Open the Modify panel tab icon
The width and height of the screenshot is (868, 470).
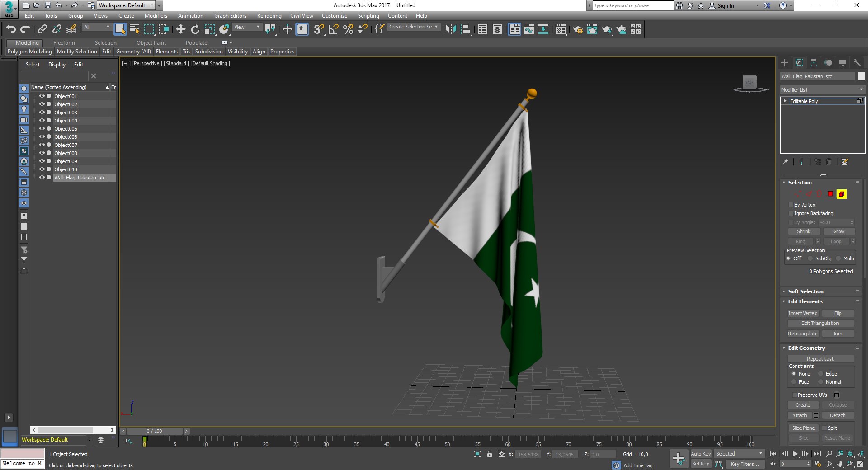point(799,63)
